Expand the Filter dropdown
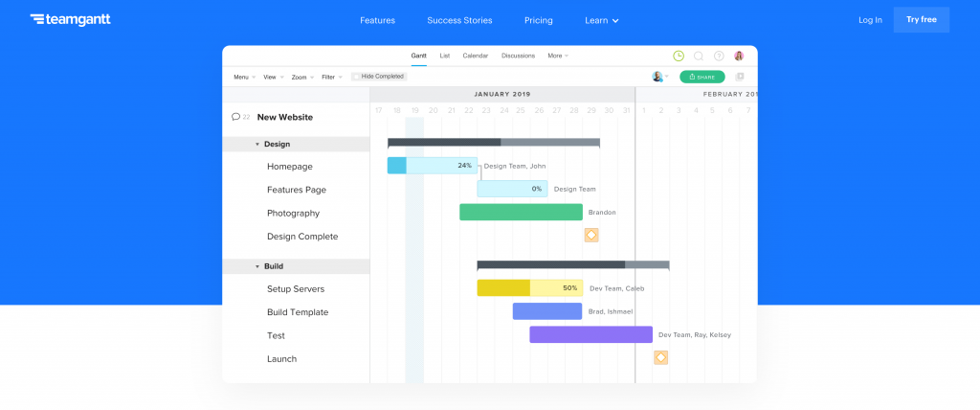This screenshot has height=410, width=980. click(x=331, y=77)
